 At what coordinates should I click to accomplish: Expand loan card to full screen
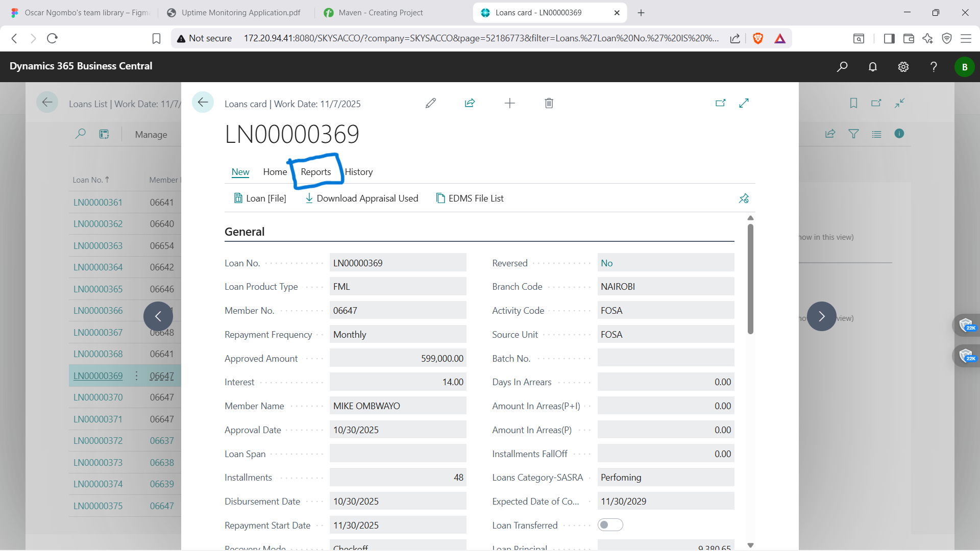744,103
